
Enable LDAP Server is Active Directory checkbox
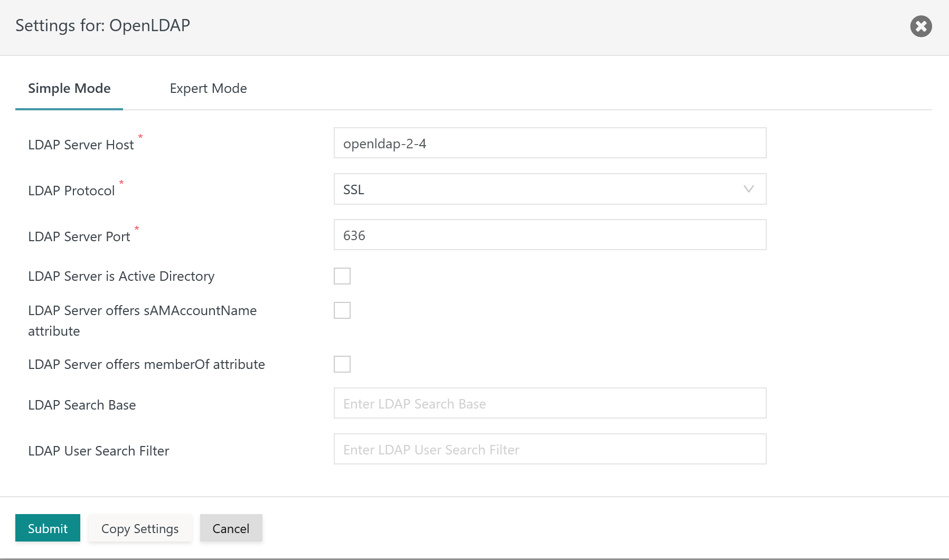pos(342,276)
